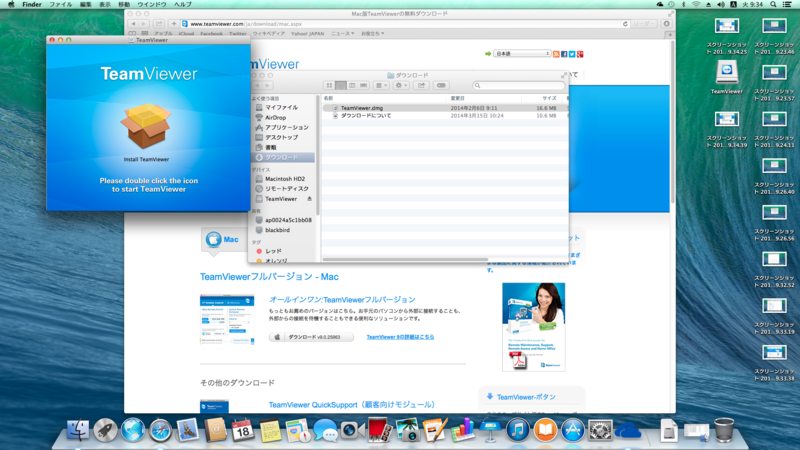Open TeamViewer disk icon on desktop
The width and height of the screenshot is (800, 450).
point(727,72)
